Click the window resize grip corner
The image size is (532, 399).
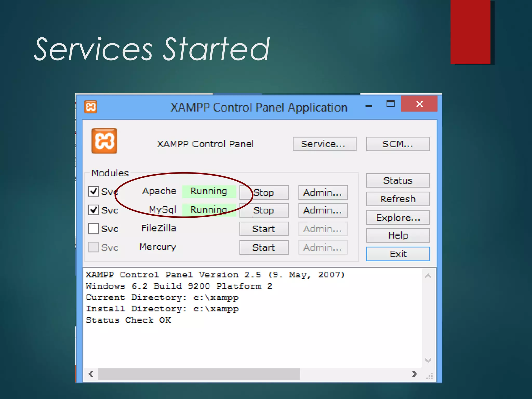[x=429, y=376]
